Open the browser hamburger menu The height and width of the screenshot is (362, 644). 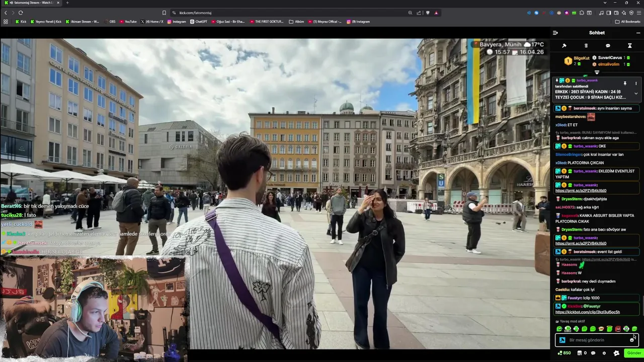pos(639,13)
